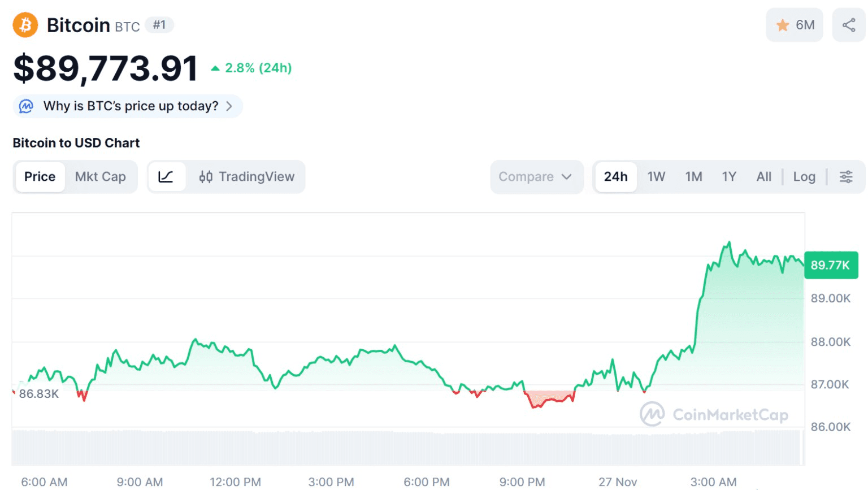Open 'Why is BTC's price up today?' link
The width and height of the screenshot is (868, 490).
(131, 106)
